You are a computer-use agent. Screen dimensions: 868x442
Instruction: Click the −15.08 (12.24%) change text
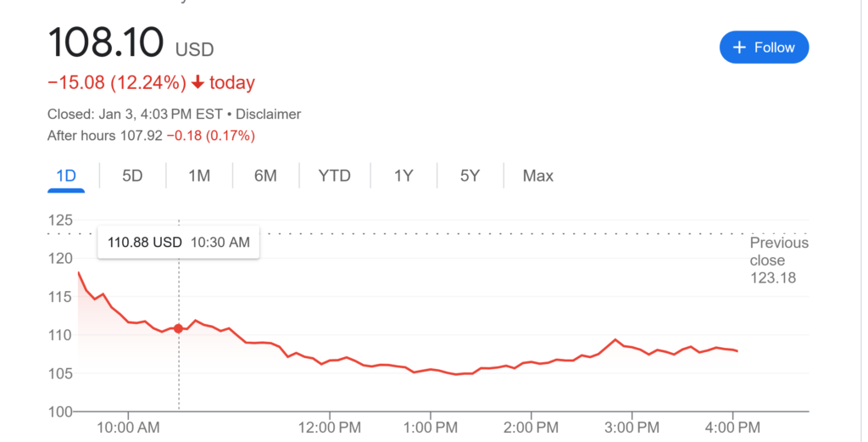117,83
